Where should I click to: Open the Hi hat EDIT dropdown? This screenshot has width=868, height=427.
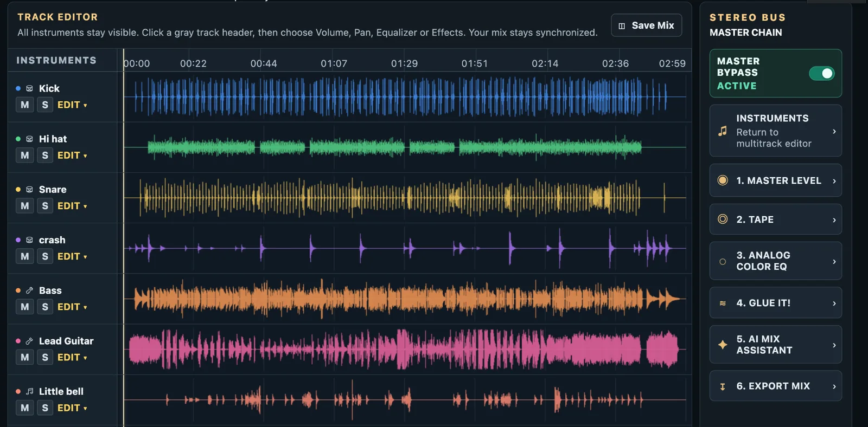click(x=72, y=155)
